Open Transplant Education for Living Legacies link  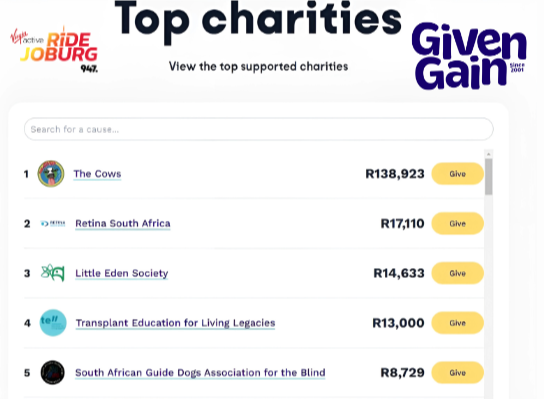coord(176,323)
